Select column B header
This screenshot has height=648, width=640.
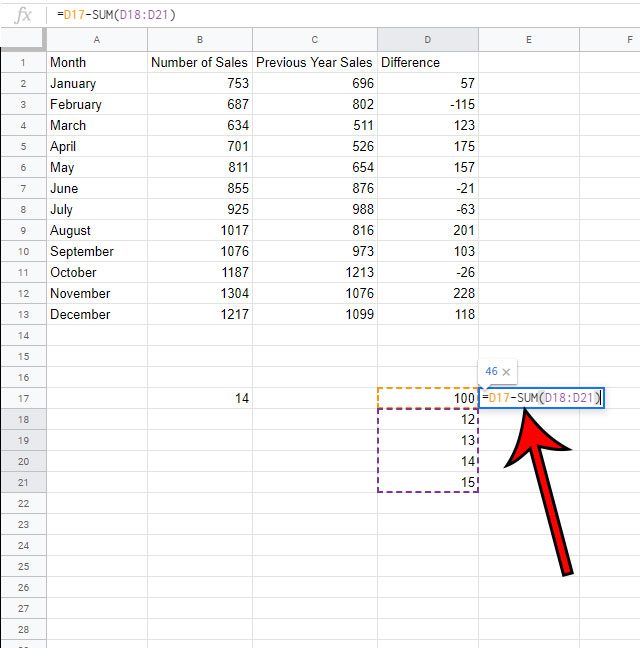200,39
